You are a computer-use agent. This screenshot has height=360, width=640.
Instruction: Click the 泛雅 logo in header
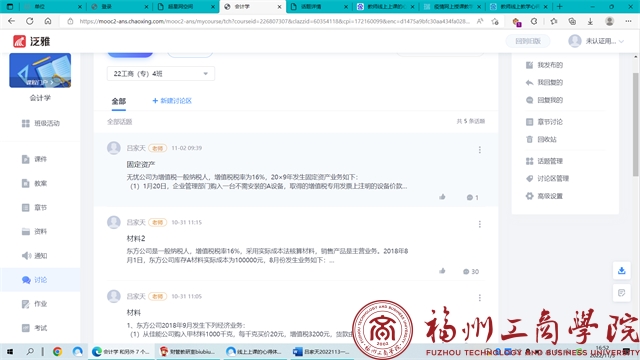coord(31,41)
